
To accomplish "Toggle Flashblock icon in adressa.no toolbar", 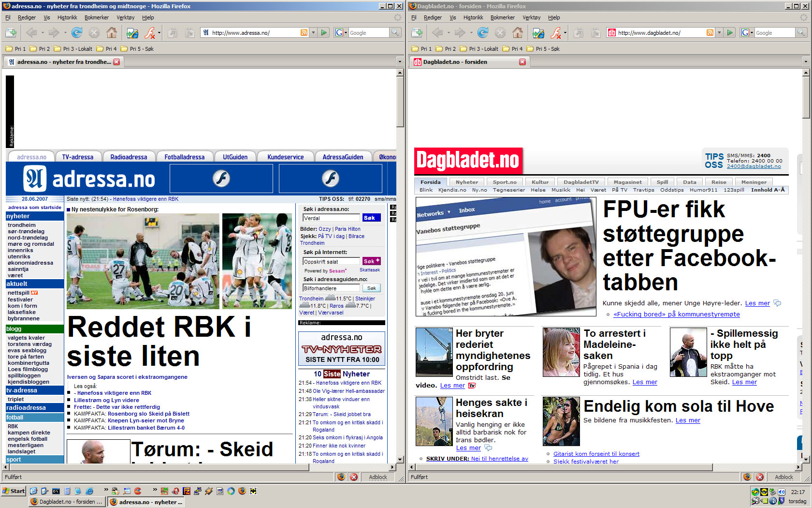I will tap(150, 32).
